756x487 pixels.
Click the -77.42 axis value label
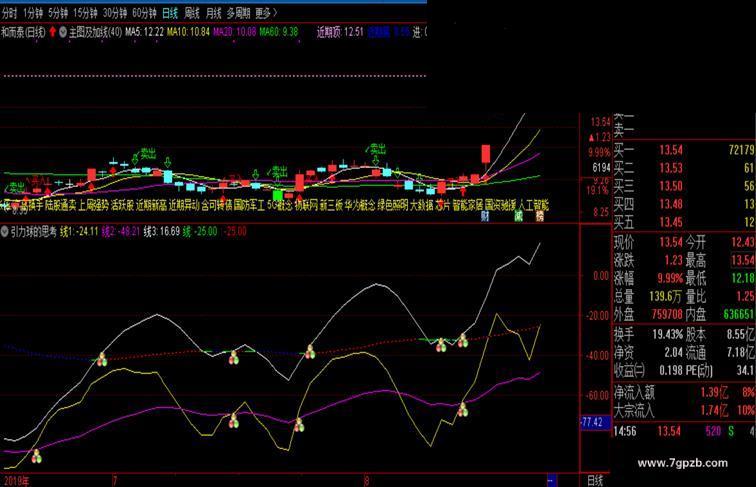(593, 423)
